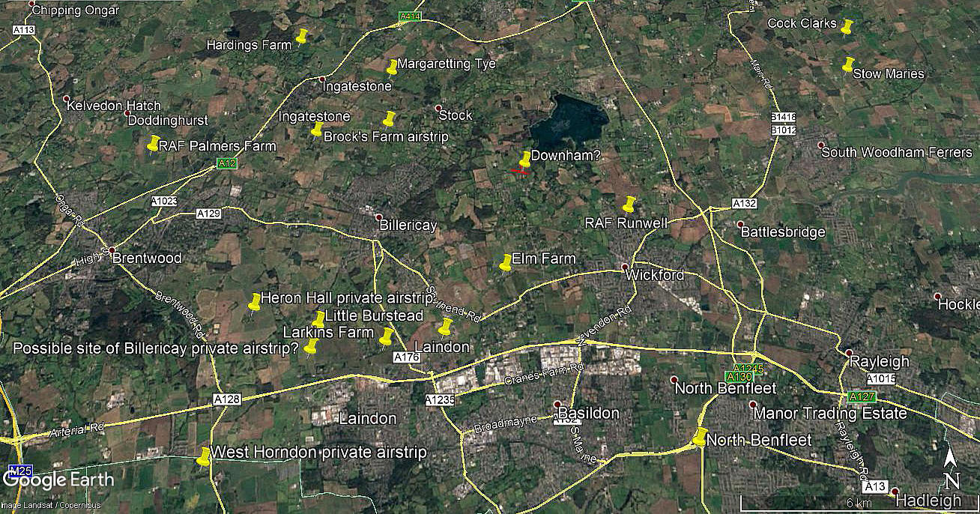Viewport: 980px width, 514px height.
Task: Click the A12 green road shield
Action: coord(227,163)
